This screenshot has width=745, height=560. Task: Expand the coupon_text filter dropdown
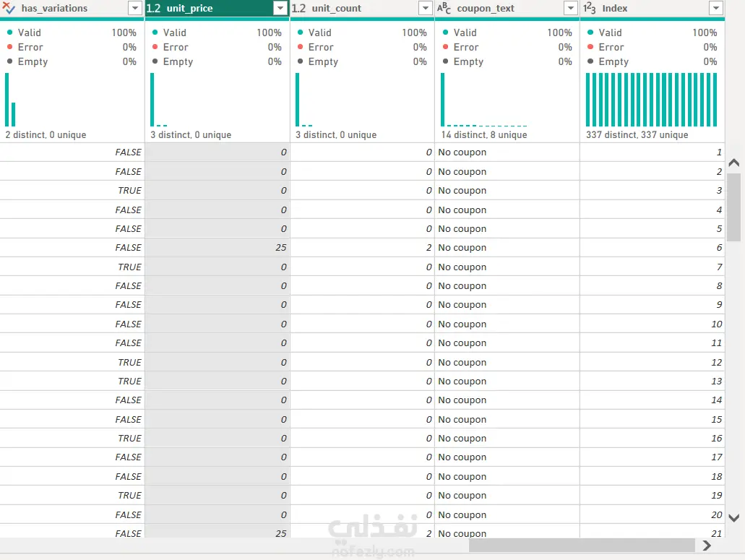pyautogui.click(x=571, y=8)
